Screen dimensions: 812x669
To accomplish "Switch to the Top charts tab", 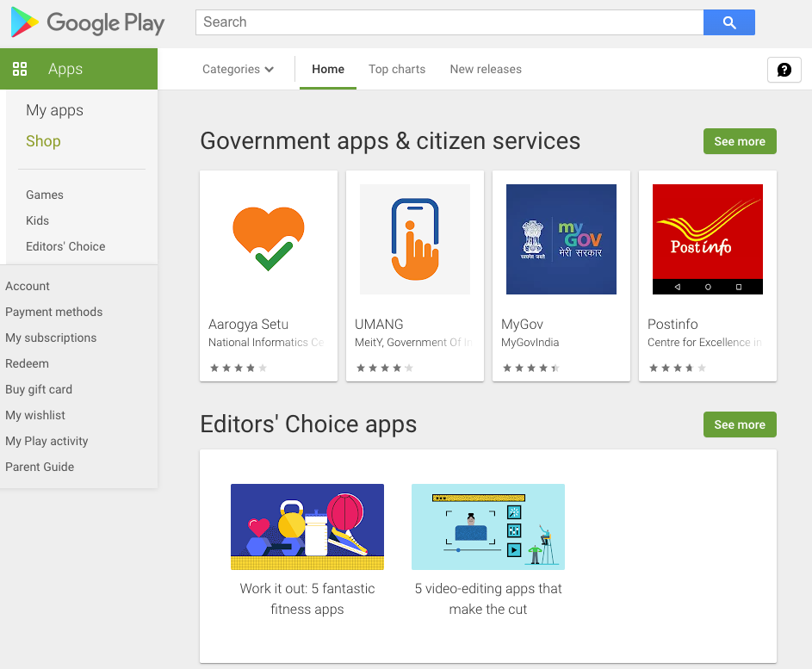I will pyautogui.click(x=397, y=70).
